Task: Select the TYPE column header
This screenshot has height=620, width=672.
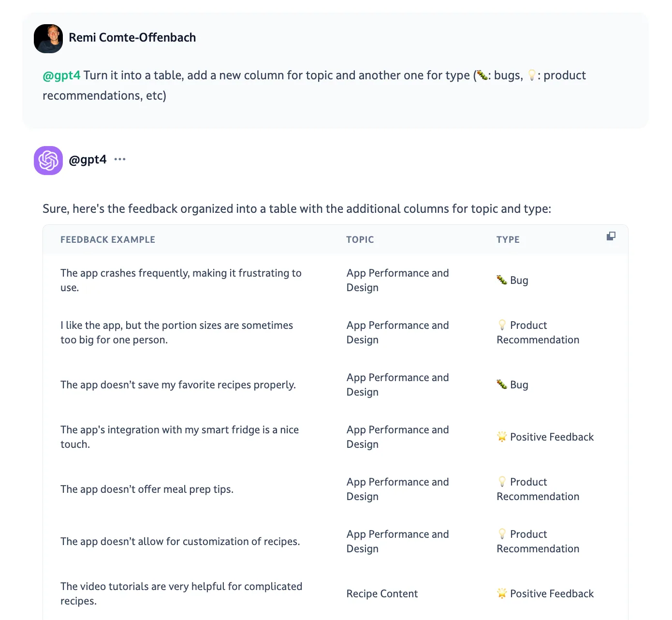Action: point(508,239)
